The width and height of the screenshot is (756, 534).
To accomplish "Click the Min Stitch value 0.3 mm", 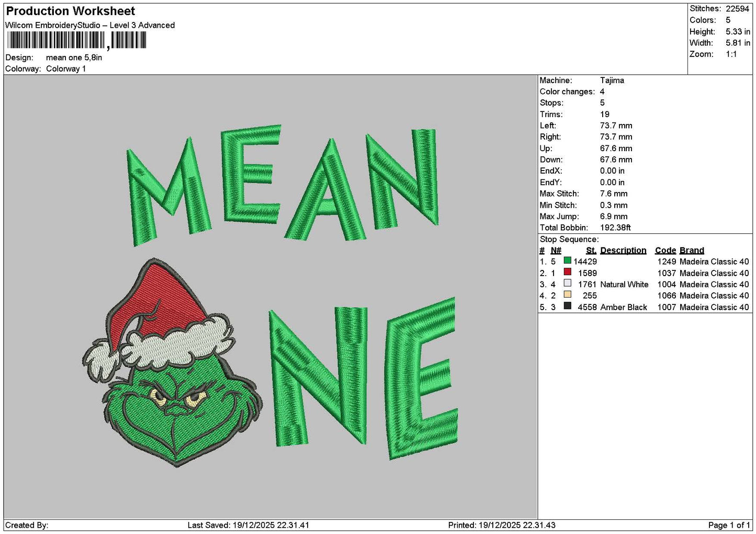I will (614, 205).
